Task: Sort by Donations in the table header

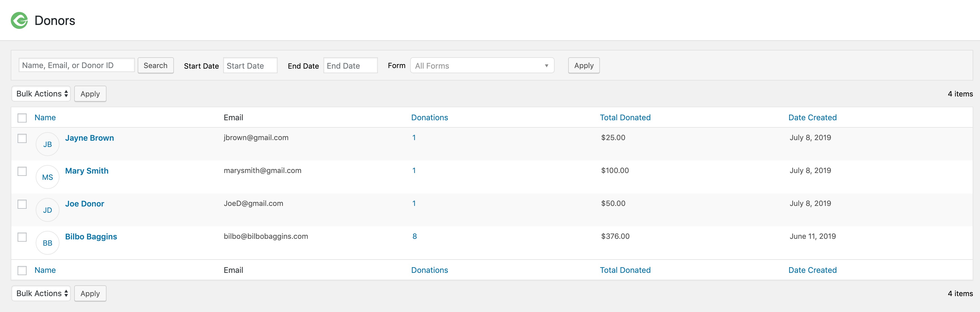Action: (x=429, y=117)
